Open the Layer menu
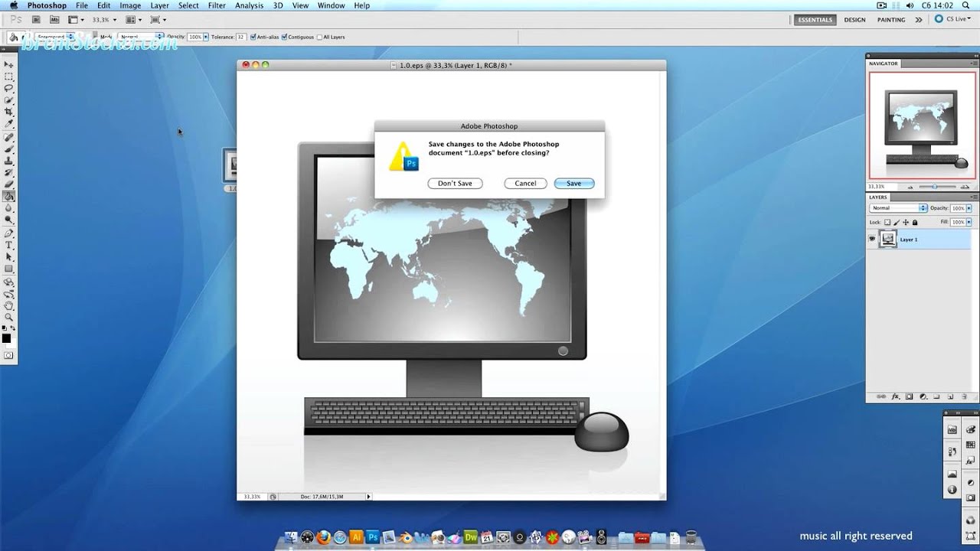 click(159, 5)
